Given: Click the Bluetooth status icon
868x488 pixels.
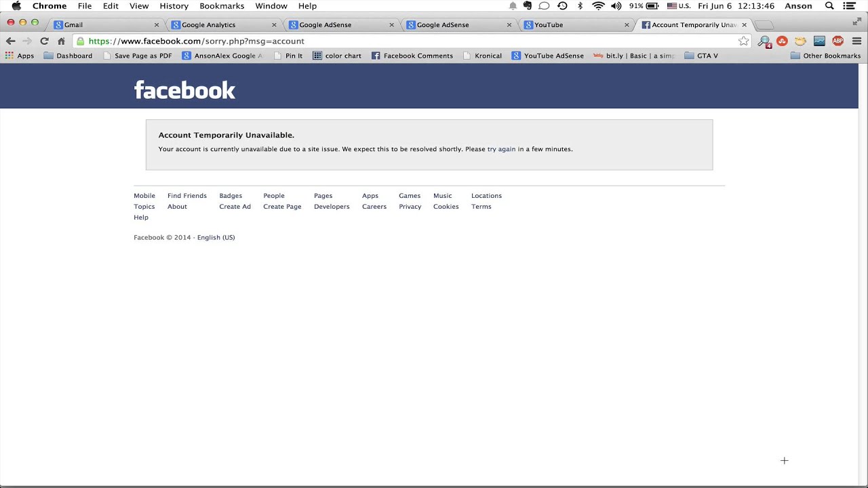Looking at the screenshot, I should 580,5.
